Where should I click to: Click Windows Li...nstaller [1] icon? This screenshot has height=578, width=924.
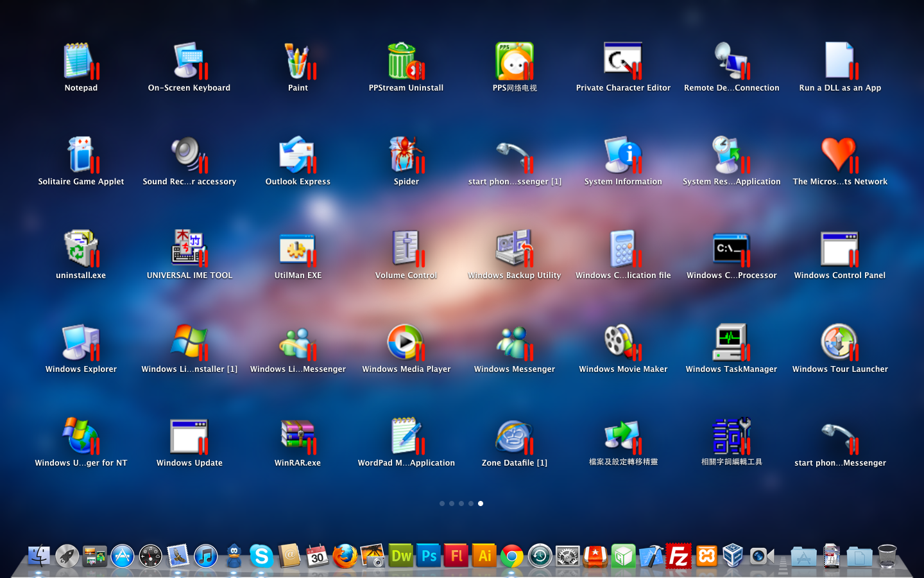(189, 342)
